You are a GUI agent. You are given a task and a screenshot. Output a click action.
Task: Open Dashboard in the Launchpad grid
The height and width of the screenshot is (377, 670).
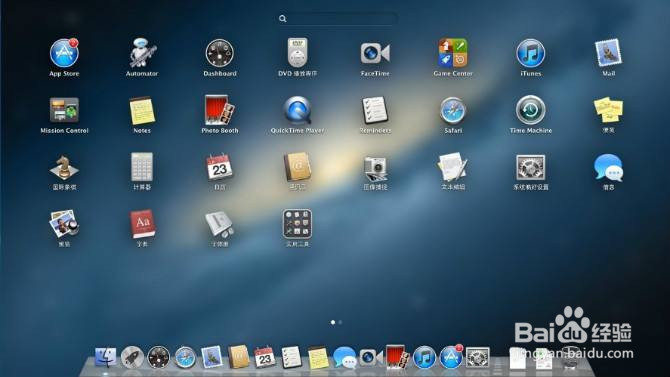click(x=220, y=53)
